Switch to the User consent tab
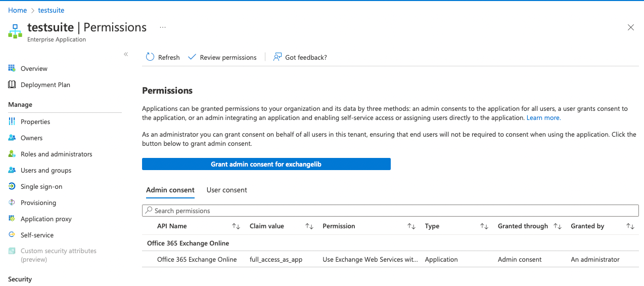Viewport: 644px width, 286px height. pyautogui.click(x=227, y=190)
